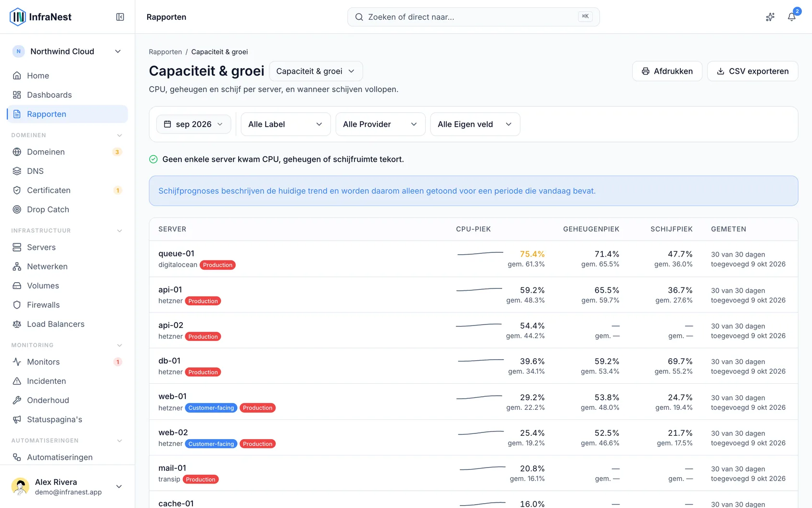Open Alex Rivera account menu
The height and width of the screenshot is (508, 812).
coord(67,486)
